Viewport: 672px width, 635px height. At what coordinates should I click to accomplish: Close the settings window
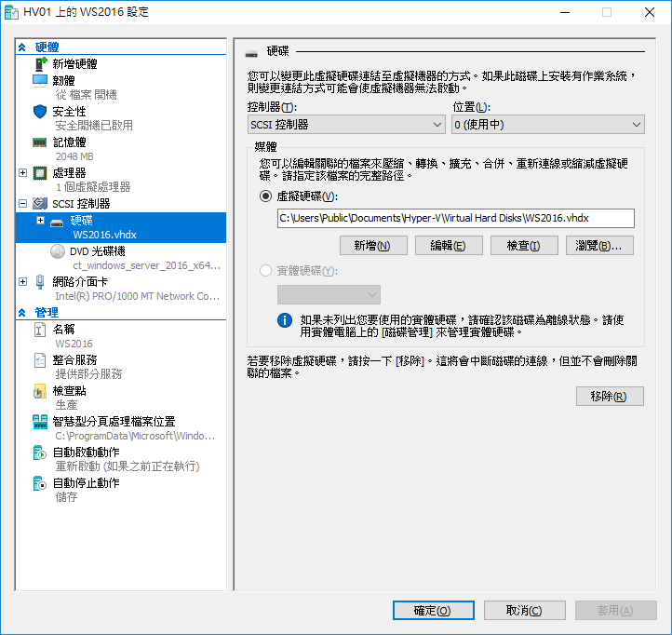(x=650, y=12)
